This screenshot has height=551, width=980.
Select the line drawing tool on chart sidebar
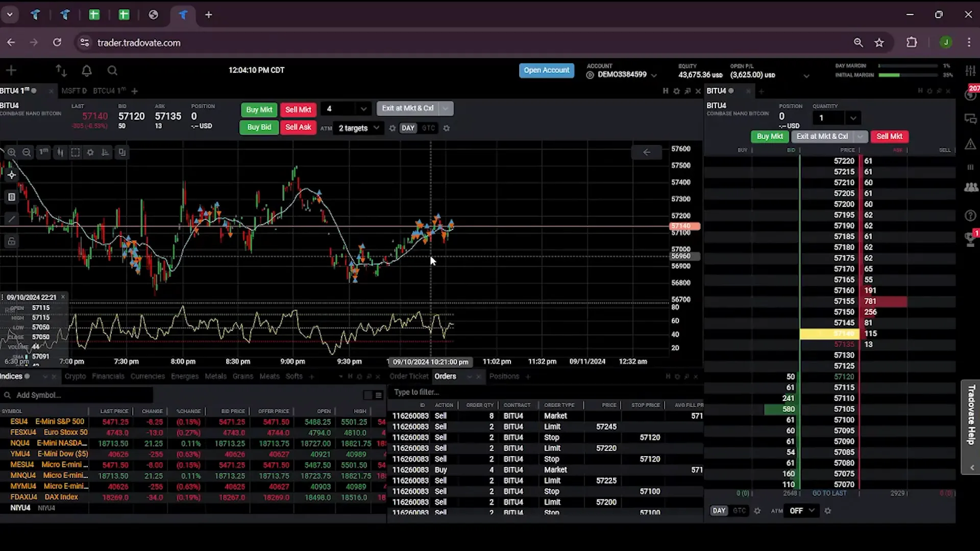pyautogui.click(x=11, y=219)
